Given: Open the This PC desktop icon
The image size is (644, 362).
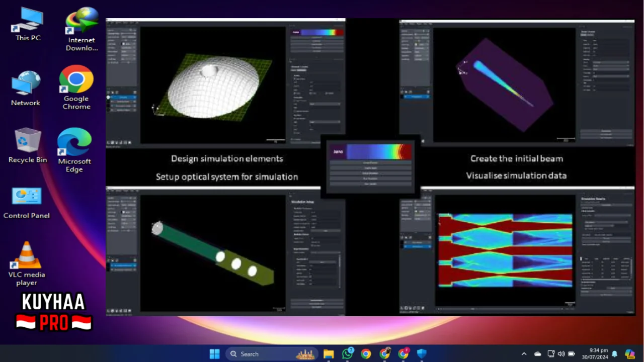Looking at the screenshot, I should 28,25.
